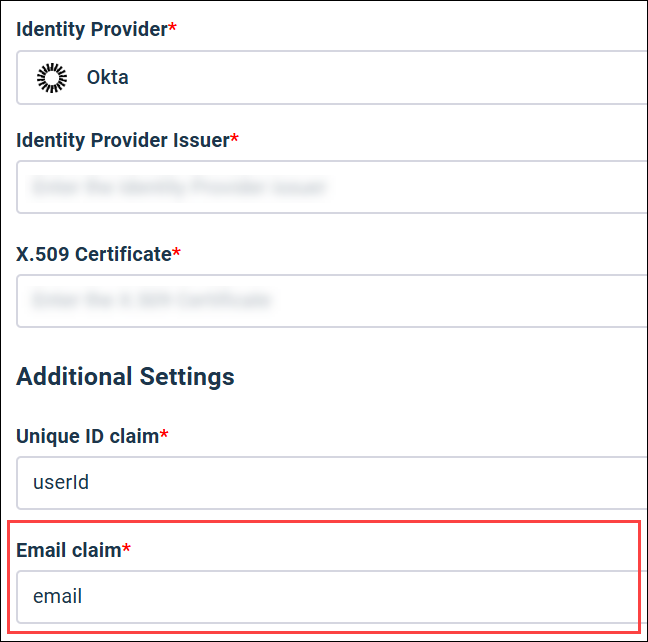Select the Email claim input field
The width and height of the screenshot is (648, 642).
click(x=330, y=597)
